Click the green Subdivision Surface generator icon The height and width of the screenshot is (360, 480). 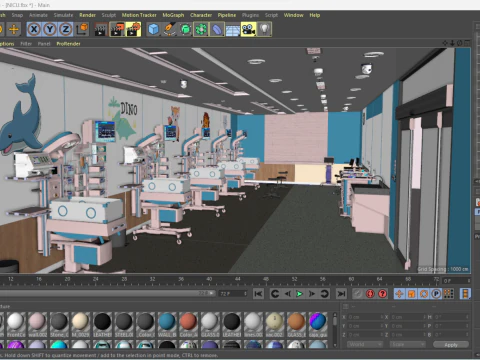coord(185,29)
